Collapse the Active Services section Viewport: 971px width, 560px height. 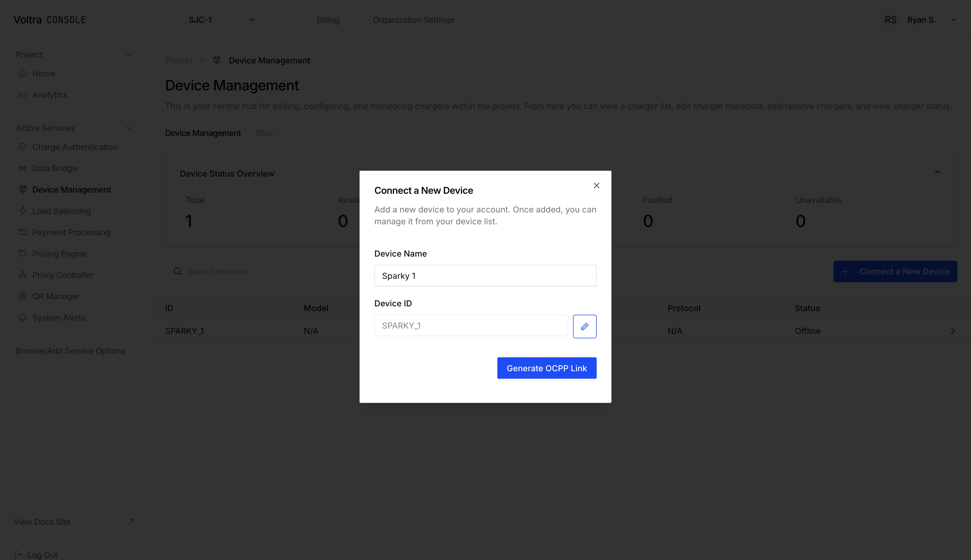129,128
